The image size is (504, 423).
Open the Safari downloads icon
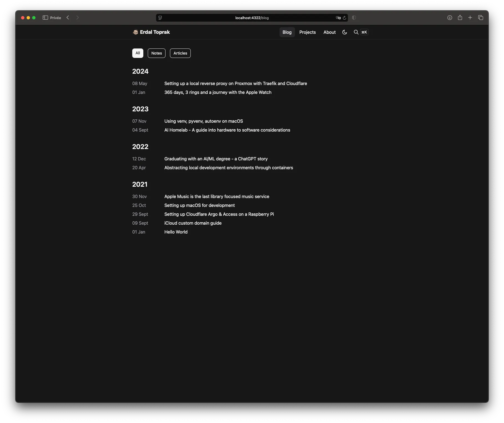tap(450, 18)
